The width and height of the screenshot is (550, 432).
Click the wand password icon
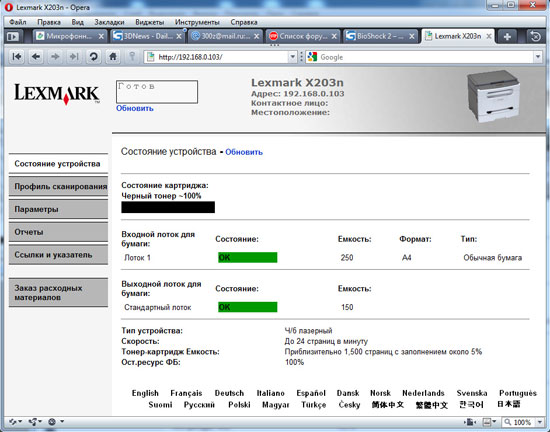pos(132,56)
